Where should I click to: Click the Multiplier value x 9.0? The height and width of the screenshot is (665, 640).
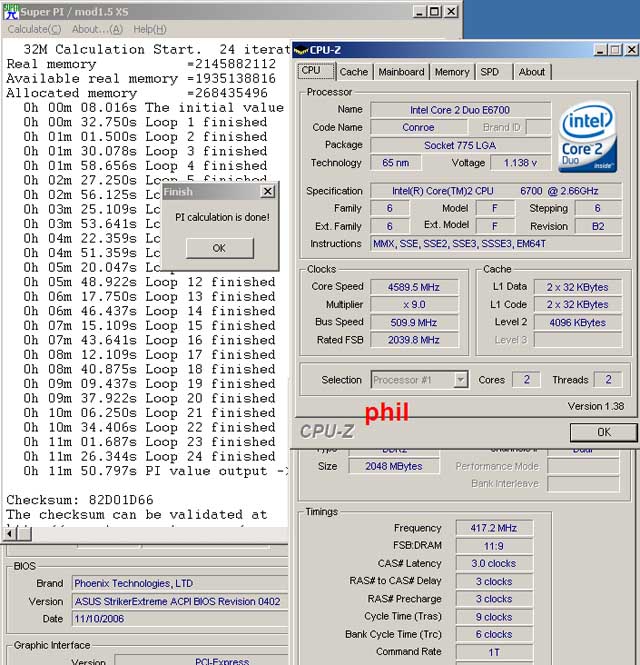tap(414, 305)
